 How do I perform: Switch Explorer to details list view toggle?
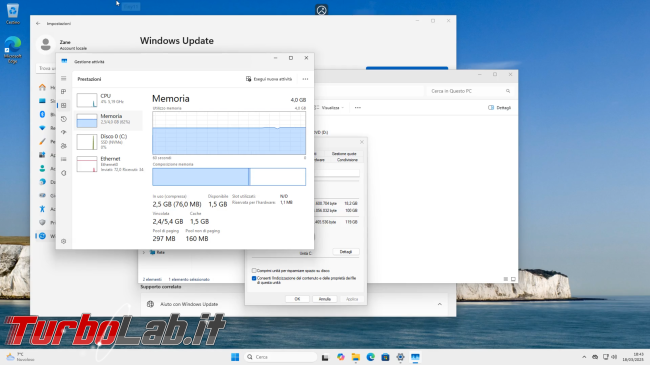pyautogui.click(x=506, y=279)
